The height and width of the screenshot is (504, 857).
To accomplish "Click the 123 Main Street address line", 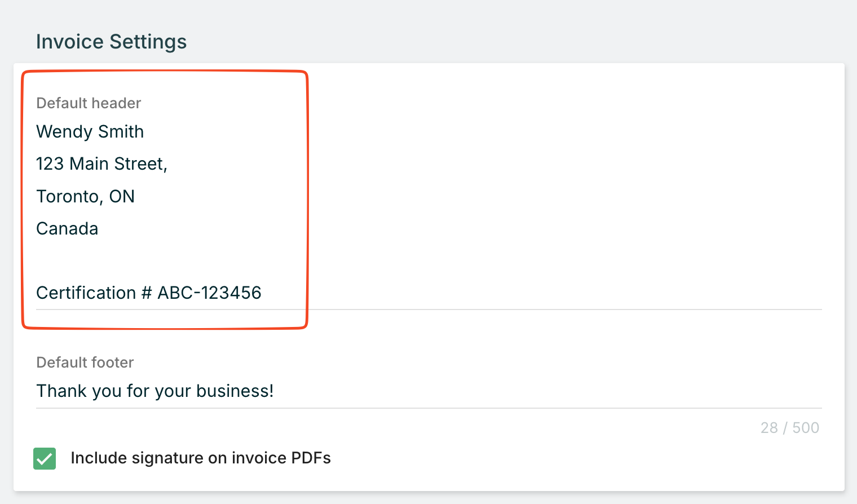I will click(102, 163).
